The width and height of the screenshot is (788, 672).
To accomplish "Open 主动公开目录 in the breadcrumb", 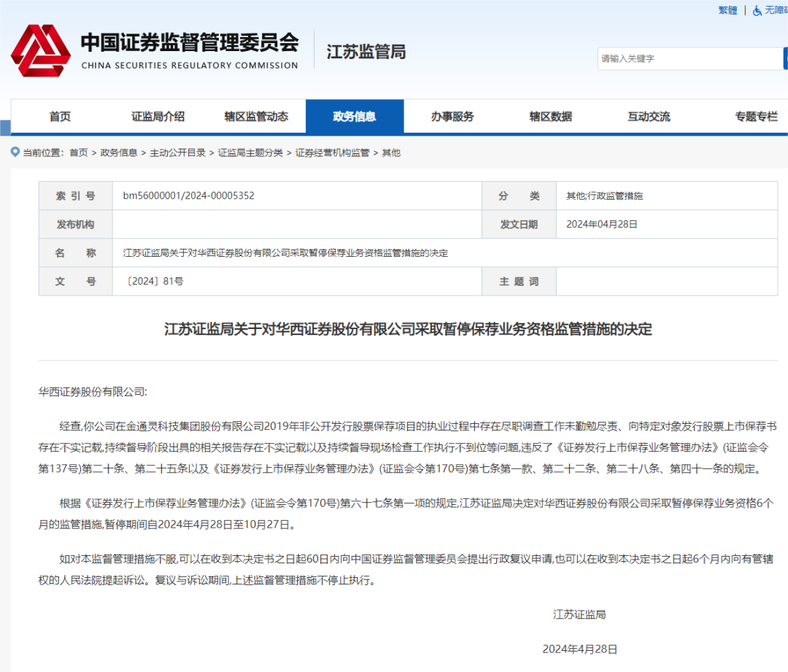I will pos(182,152).
